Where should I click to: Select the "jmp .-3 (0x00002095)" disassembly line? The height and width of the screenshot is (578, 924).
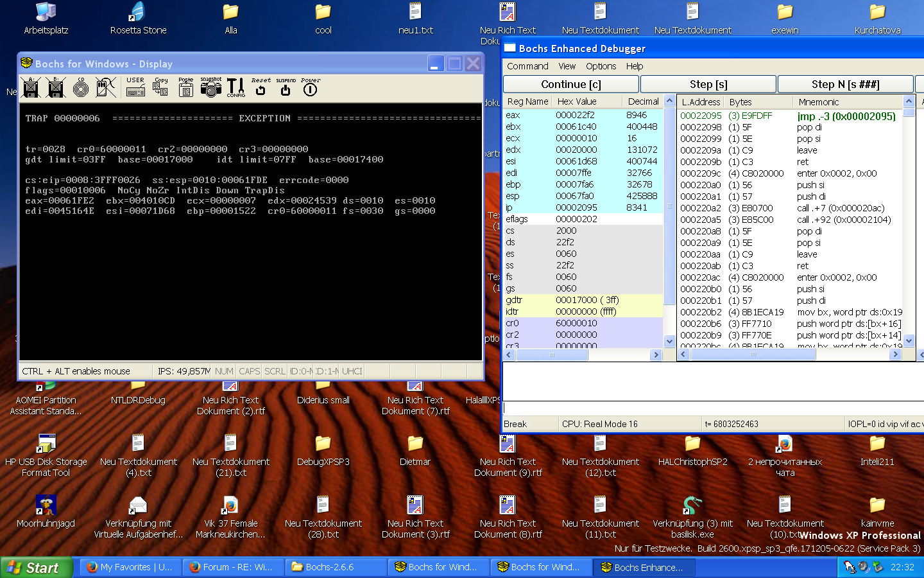791,116
